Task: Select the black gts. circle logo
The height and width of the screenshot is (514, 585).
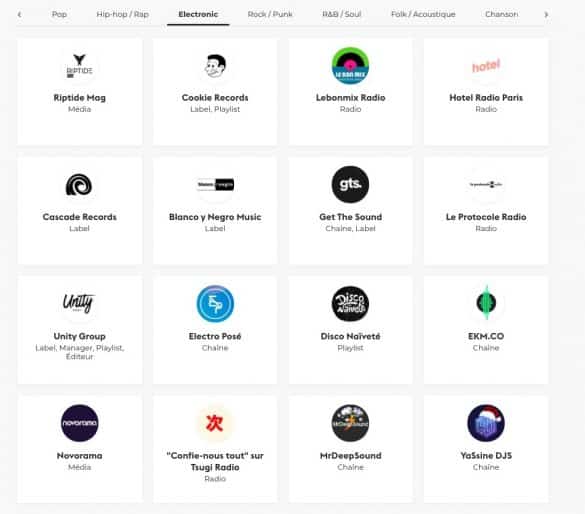Action: click(350, 185)
